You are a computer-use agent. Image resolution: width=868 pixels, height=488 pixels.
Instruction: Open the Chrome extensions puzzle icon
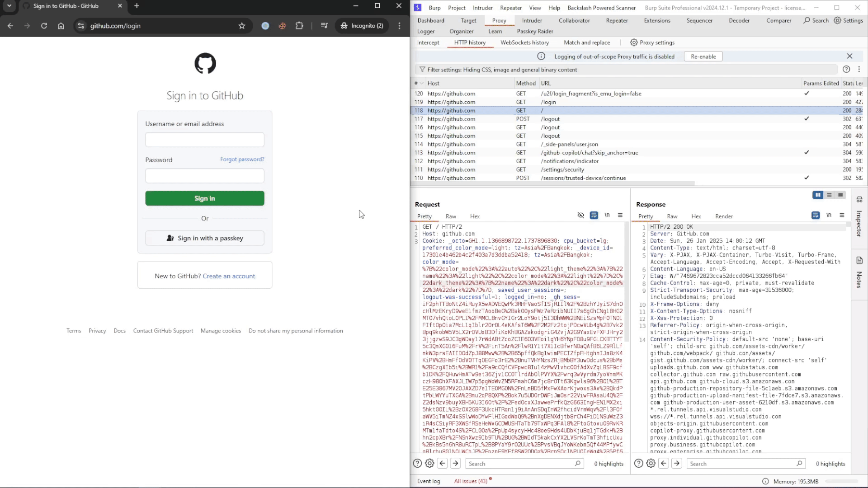coord(299,26)
